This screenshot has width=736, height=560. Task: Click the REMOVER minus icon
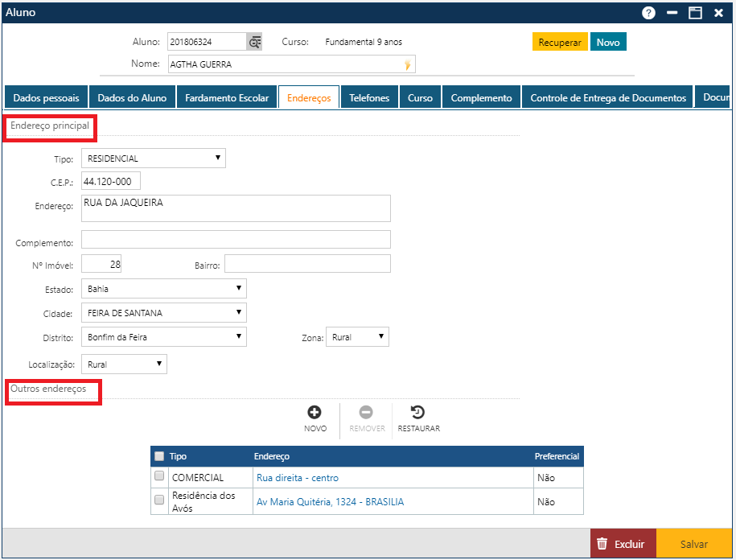(x=366, y=413)
